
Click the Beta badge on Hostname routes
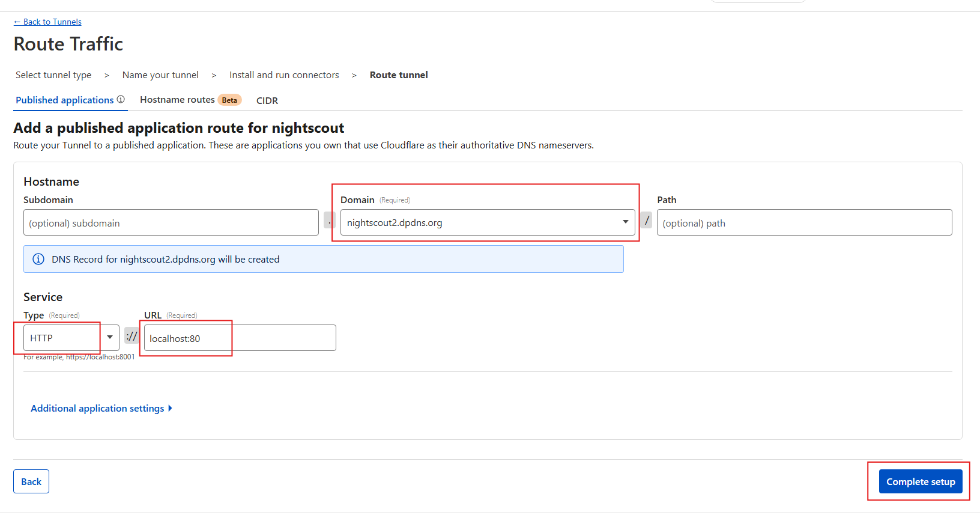click(229, 100)
